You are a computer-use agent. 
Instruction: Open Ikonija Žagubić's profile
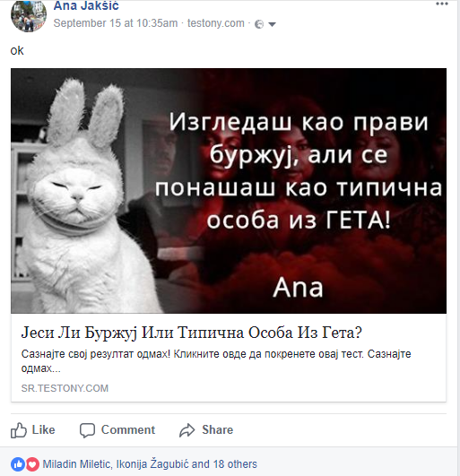(x=152, y=464)
